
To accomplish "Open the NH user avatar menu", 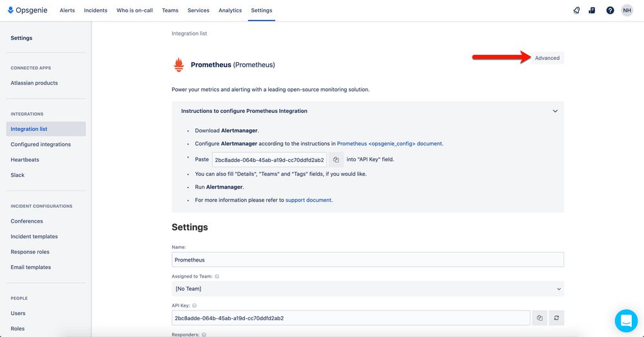I will [627, 10].
